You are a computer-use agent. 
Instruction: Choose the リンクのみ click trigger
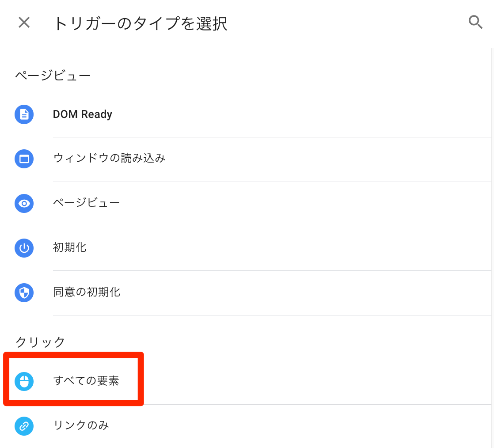tap(81, 425)
